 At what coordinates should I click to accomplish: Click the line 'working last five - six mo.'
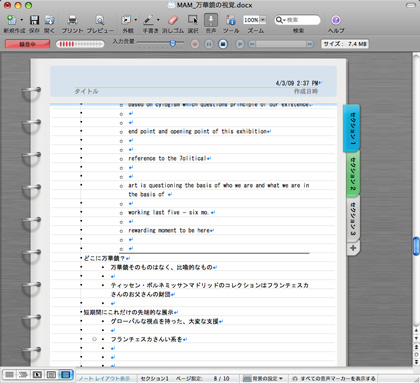168,212
